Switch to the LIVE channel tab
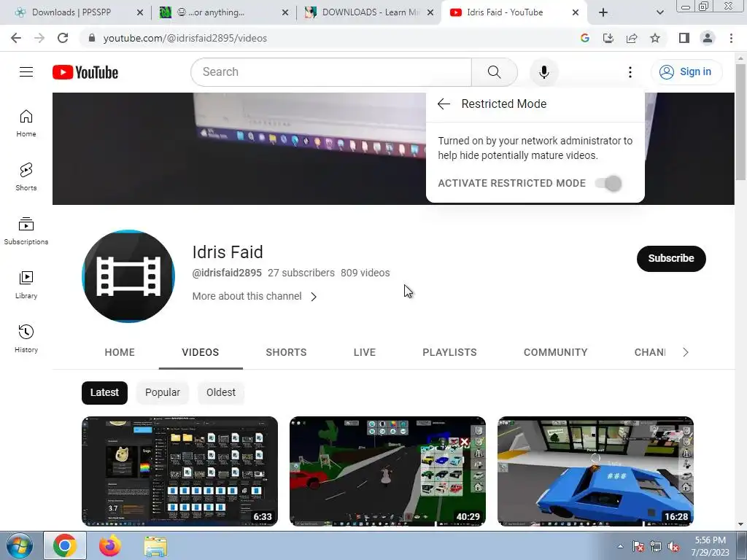 tap(365, 352)
